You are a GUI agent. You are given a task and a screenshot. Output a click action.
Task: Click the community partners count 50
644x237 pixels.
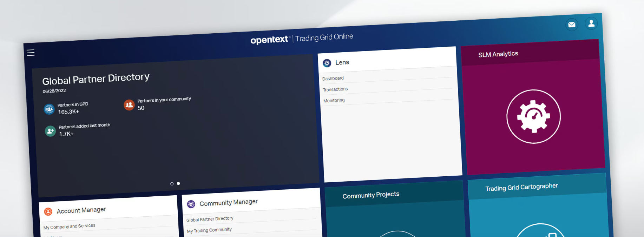141,108
